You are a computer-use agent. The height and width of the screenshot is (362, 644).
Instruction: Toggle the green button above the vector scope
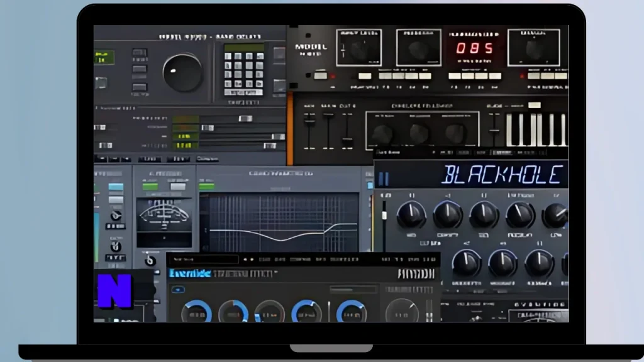(150, 186)
